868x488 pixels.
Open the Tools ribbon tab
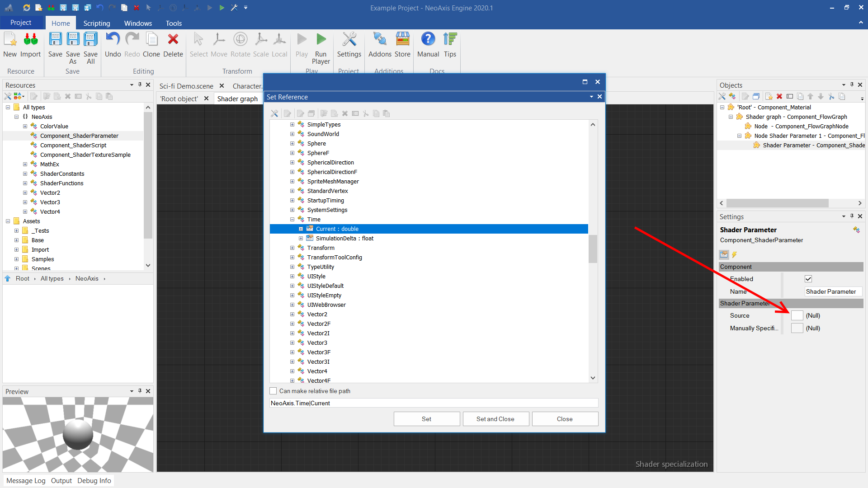pyautogui.click(x=173, y=23)
